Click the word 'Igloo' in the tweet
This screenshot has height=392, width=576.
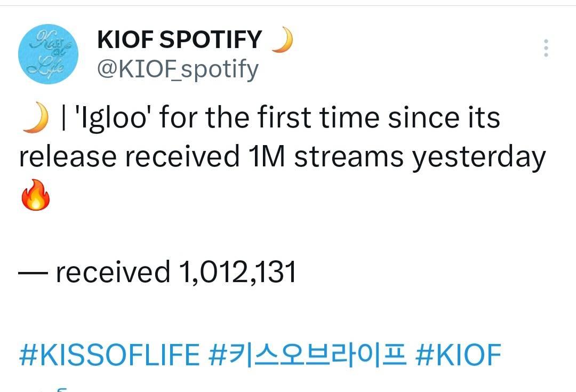[114, 118]
